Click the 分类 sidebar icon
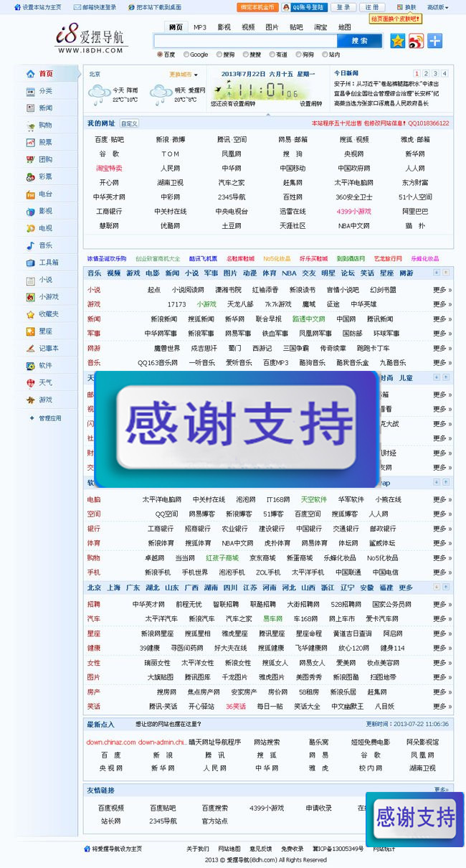The width and height of the screenshot is (466, 868). 30,91
